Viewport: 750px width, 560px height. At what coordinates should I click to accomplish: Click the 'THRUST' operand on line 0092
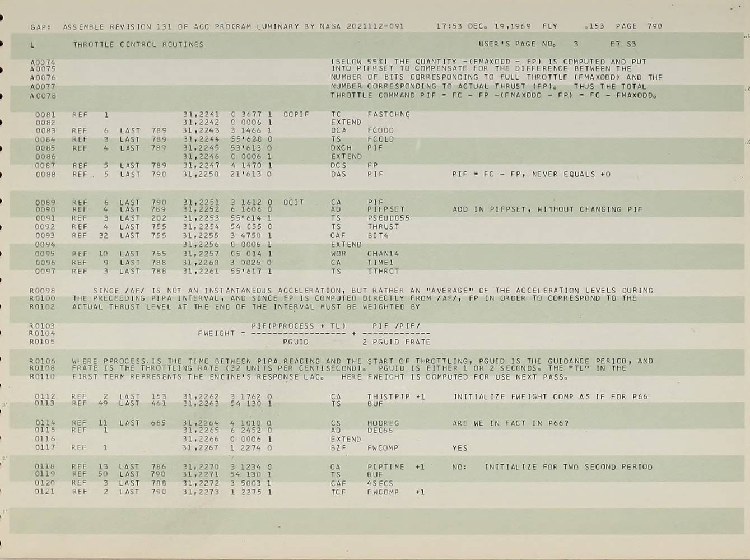click(383, 227)
